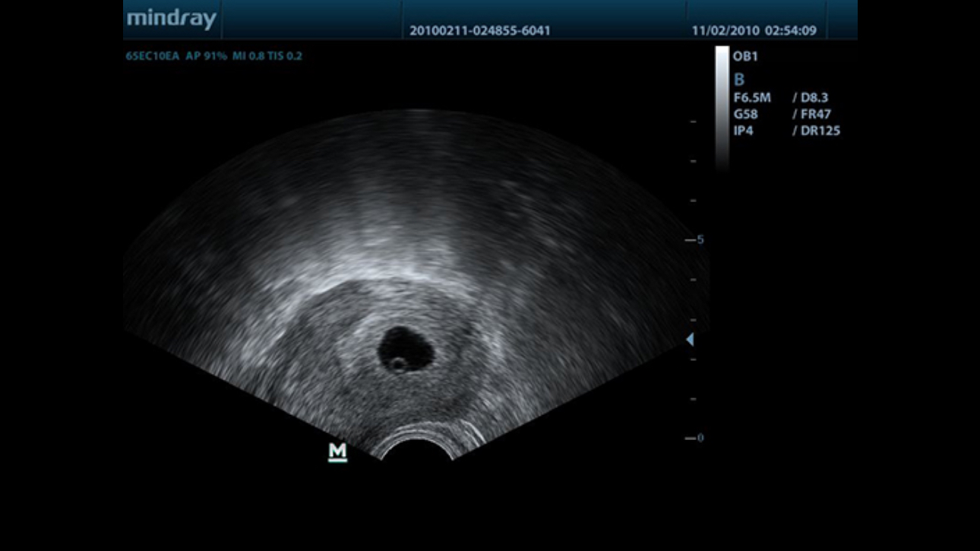
Task: Click the date and time 11/02/2010 02:54:09
Action: tap(754, 31)
